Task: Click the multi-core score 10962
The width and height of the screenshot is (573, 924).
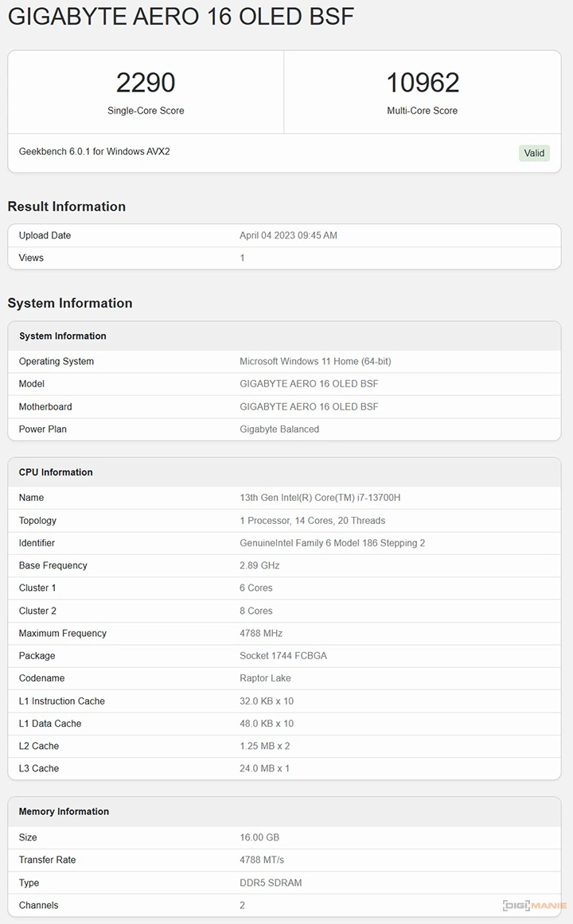Action: 422,83
